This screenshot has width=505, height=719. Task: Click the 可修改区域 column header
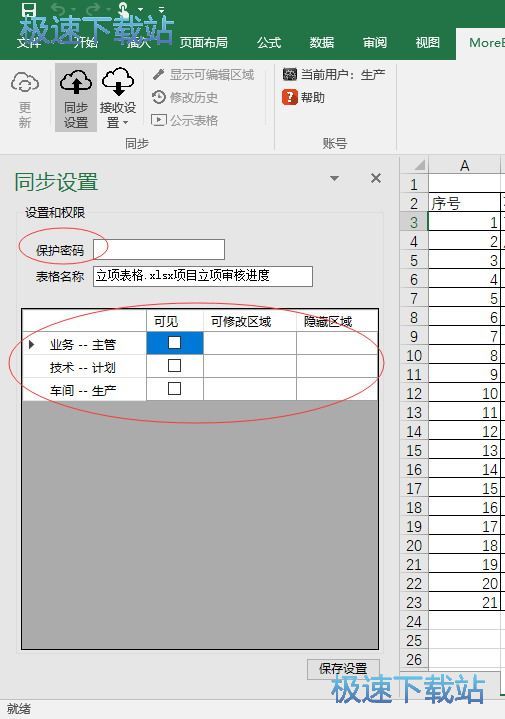click(250, 321)
